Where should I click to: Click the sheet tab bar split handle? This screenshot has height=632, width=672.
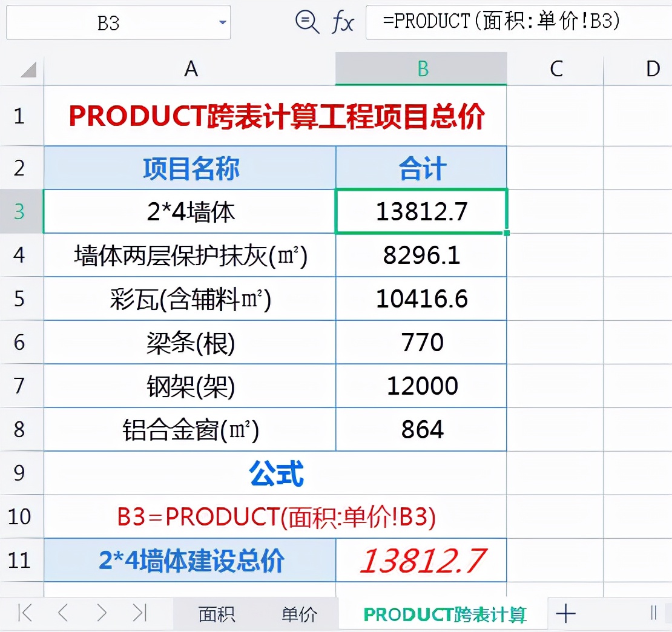(x=653, y=613)
